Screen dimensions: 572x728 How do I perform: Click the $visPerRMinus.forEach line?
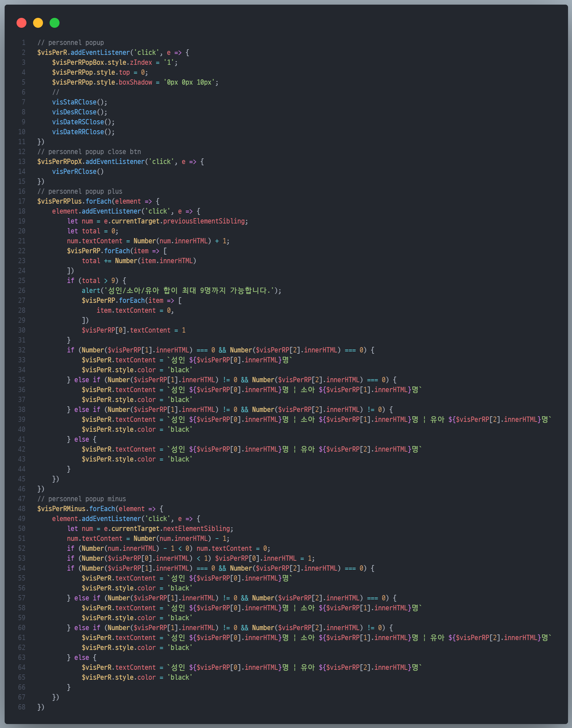100,509
